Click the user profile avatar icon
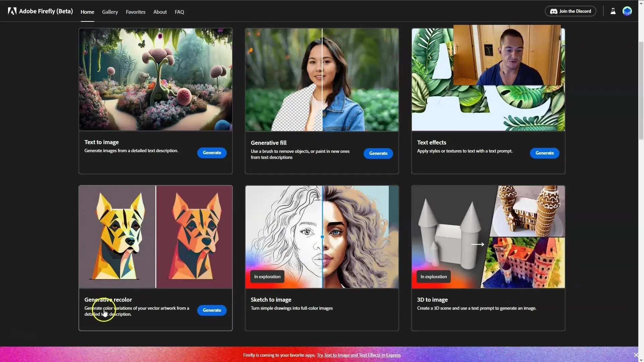The width and height of the screenshot is (644, 362). coord(628,11)
